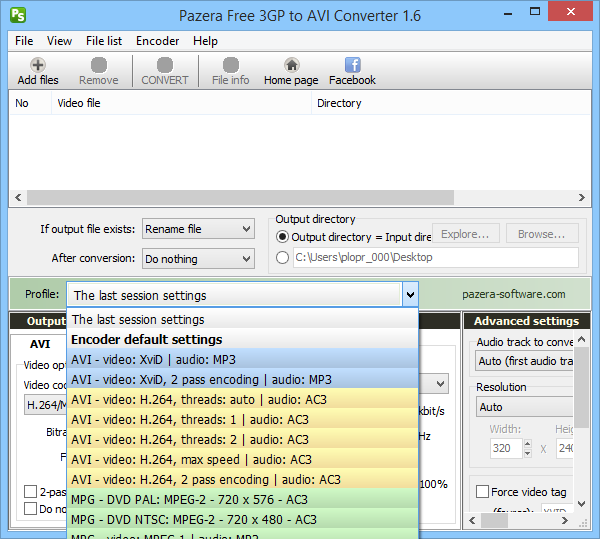Decrease Width using spinner down arrow
The height and width of the screenshot is (539, 600).
click(x=528, y=453)
